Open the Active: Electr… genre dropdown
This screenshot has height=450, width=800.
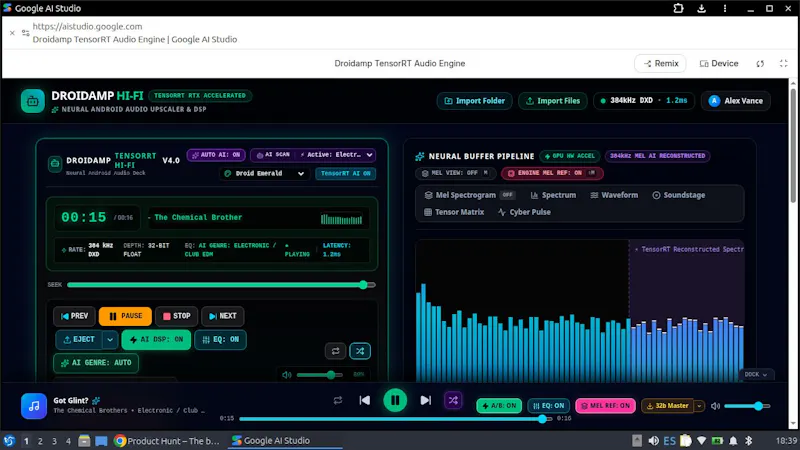click(x=336, y=155)
